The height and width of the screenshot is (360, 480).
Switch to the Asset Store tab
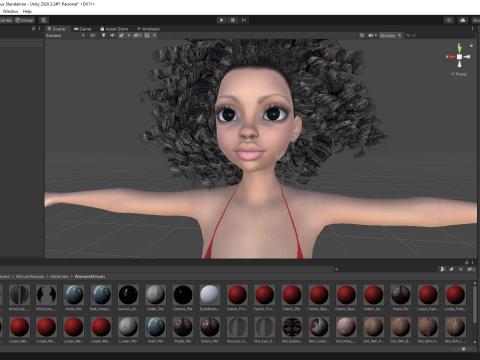114,29
